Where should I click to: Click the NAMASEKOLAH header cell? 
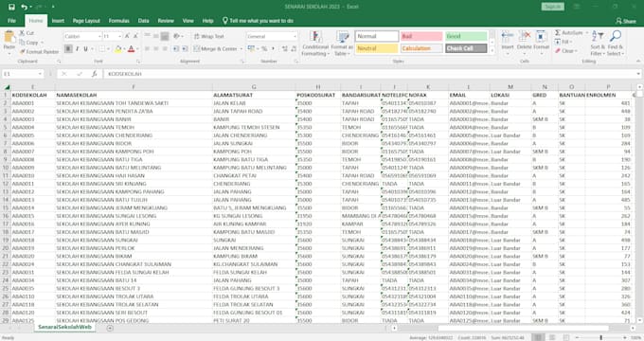coord(134,95)
